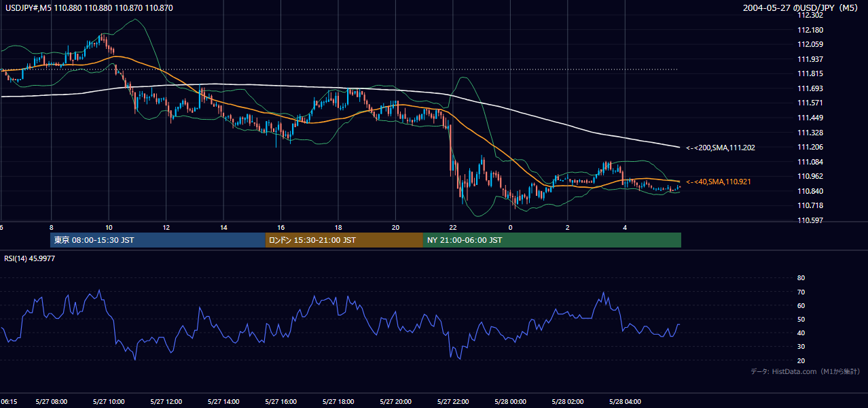
Task: Click price level 110.597 on the axis
Action: click(x=810, y=220)
